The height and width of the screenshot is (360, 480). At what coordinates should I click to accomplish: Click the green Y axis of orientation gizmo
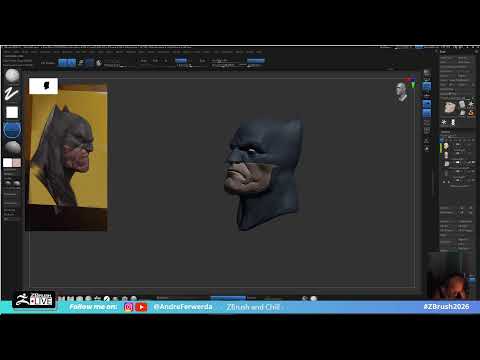(x=413, y=85)
